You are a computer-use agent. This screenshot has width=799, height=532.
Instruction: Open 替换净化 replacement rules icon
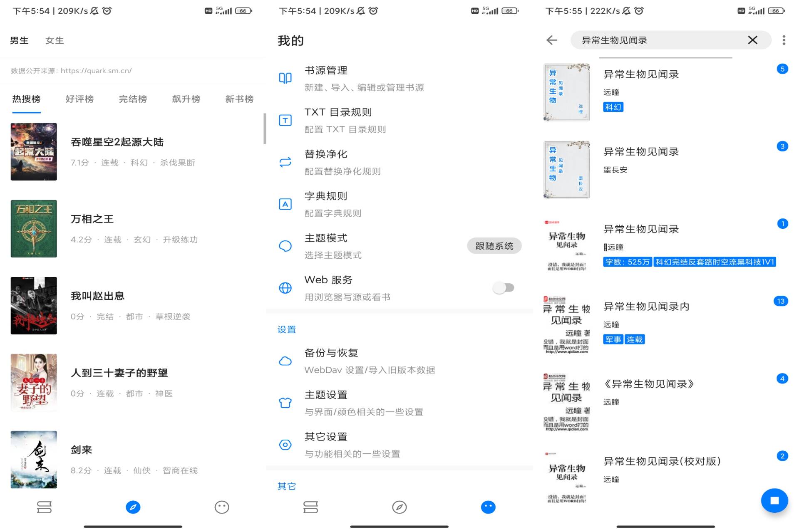[x=285, y=162]
